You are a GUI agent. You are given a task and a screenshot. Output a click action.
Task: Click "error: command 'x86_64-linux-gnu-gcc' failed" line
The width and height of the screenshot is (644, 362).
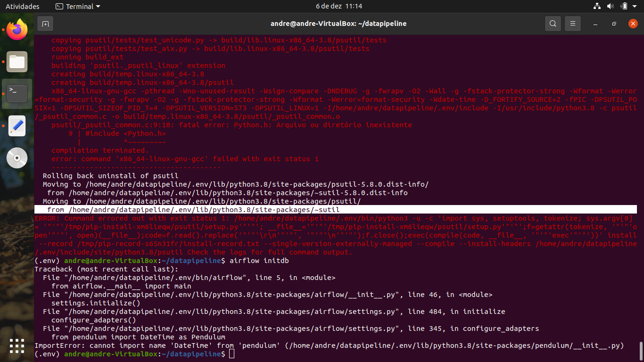point(185,159)
